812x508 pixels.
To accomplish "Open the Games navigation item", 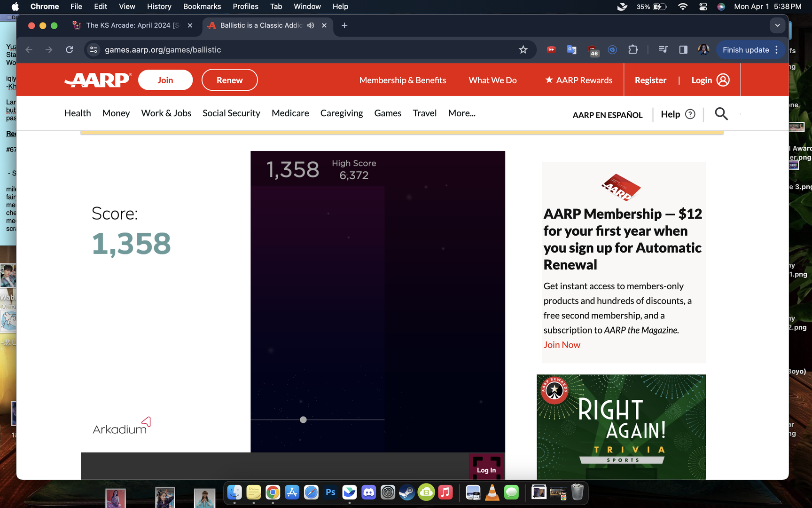I will [x=388, y=113].
